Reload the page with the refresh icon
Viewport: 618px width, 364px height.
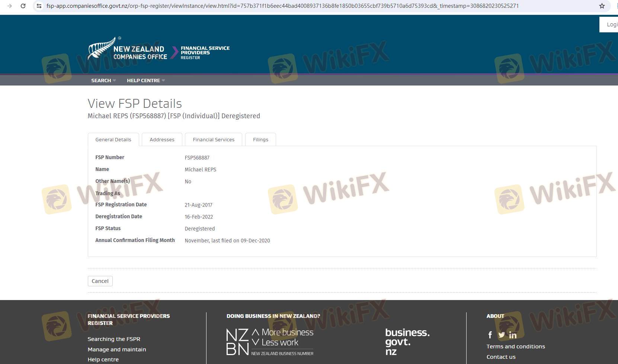[23, 6]
